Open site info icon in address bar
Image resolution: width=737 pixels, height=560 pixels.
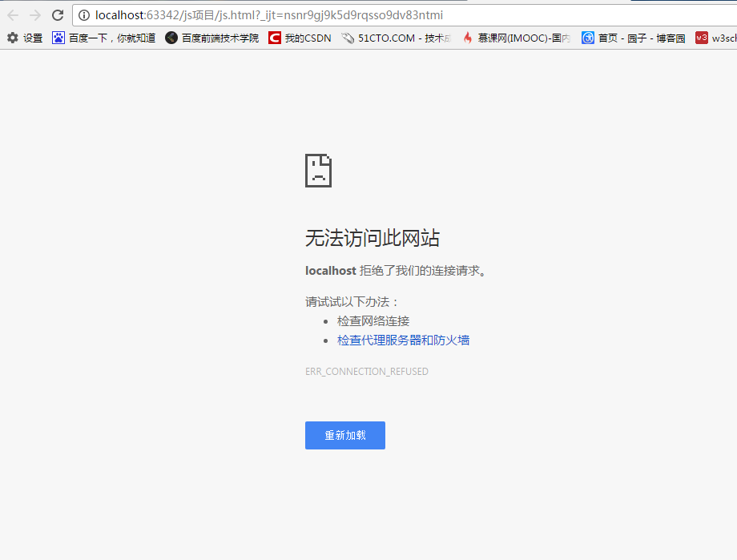84,15
